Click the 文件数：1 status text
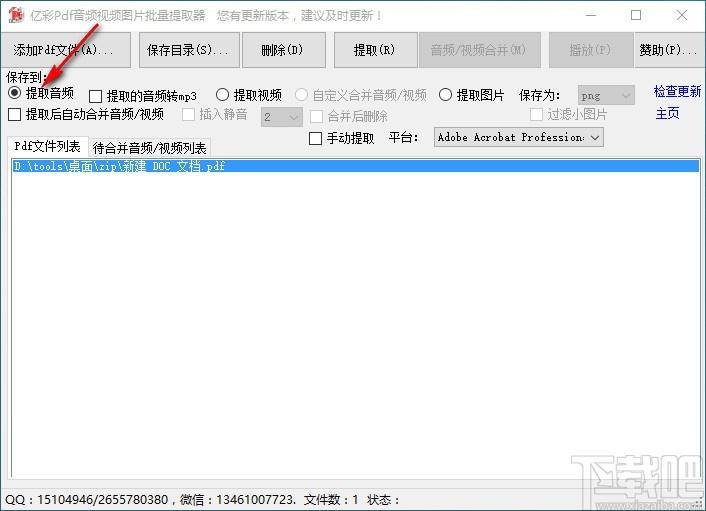Viewport: 706px width, 511px height. pyautogui.click(x=331, y=500)
